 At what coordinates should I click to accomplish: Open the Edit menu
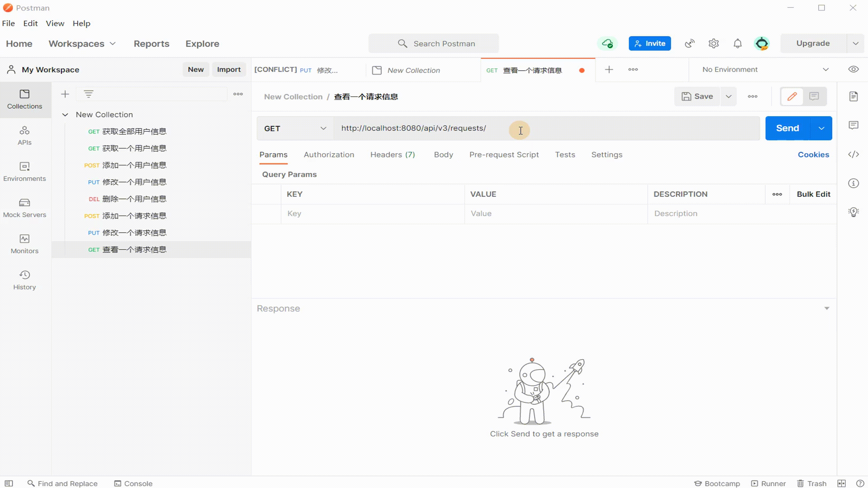[30, 23]
